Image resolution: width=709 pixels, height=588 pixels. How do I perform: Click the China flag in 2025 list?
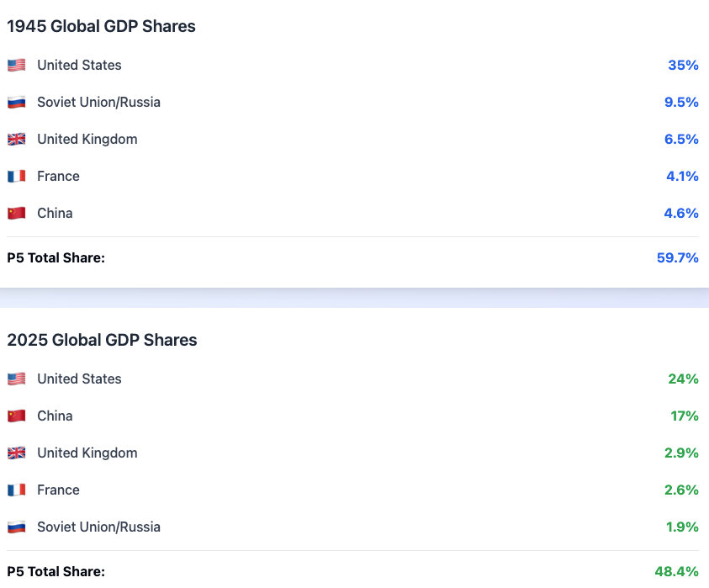coord(16,416)
